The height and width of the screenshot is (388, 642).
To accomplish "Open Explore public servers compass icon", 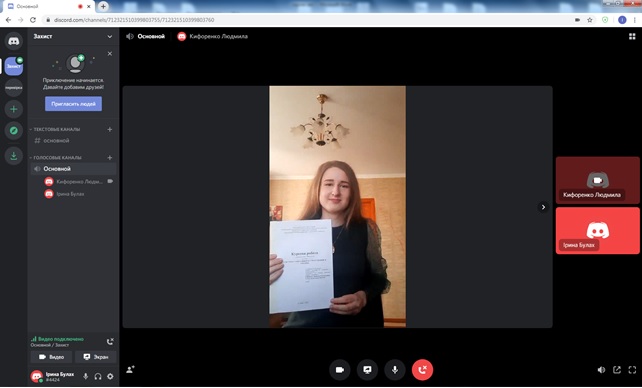I will 14,131.
